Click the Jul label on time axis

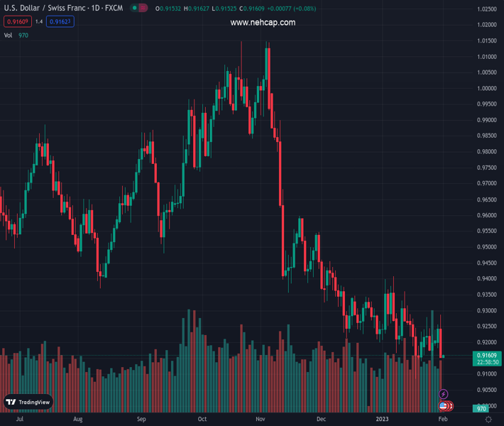(x=19, y=420)
